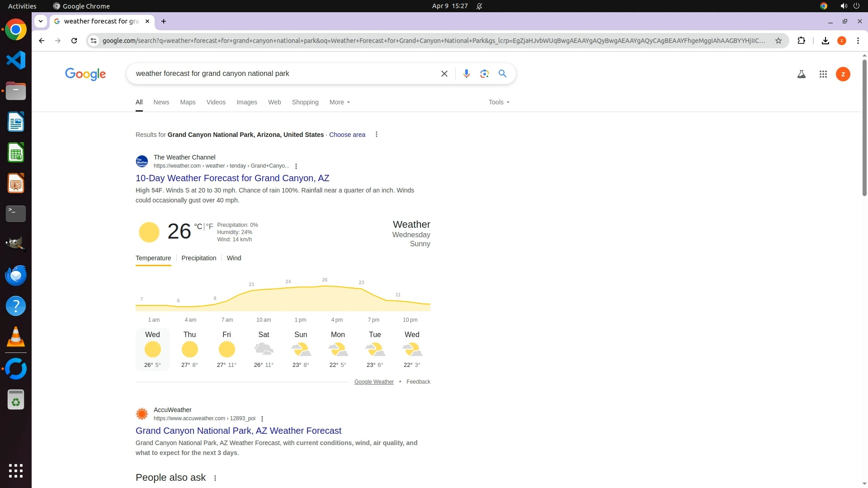
Task: Open 10-Day Weather Forecast for Grand Canyon link
Action: [x=232, y=178]
